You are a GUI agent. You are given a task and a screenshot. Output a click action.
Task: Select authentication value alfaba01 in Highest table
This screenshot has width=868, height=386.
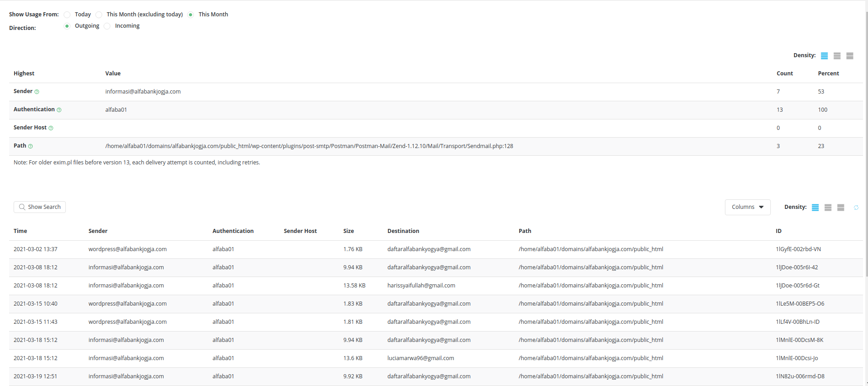(x=116, y=110)
